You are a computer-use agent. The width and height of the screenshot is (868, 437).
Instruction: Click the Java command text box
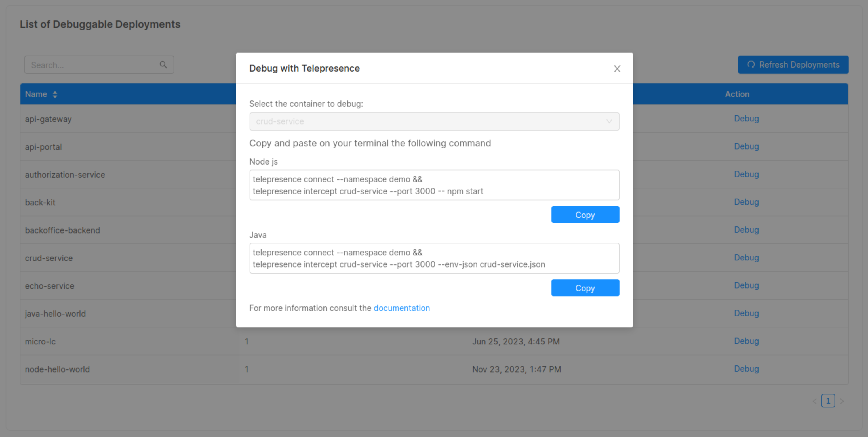434,258
